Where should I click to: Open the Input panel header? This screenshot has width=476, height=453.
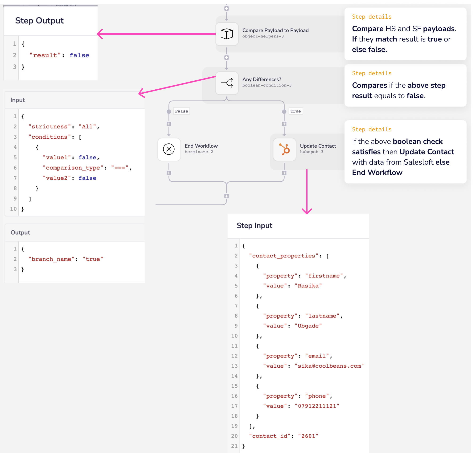(x=18, y=100)
